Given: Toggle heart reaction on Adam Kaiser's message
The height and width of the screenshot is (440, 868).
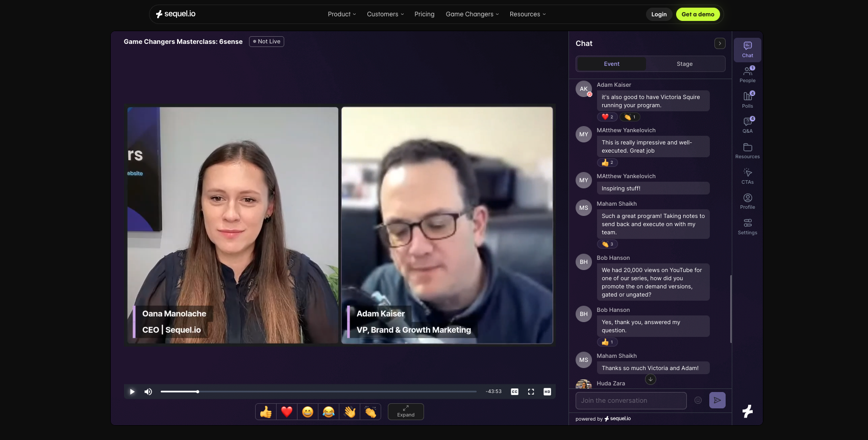Looking at the screenshot, I should click(607, 117).
